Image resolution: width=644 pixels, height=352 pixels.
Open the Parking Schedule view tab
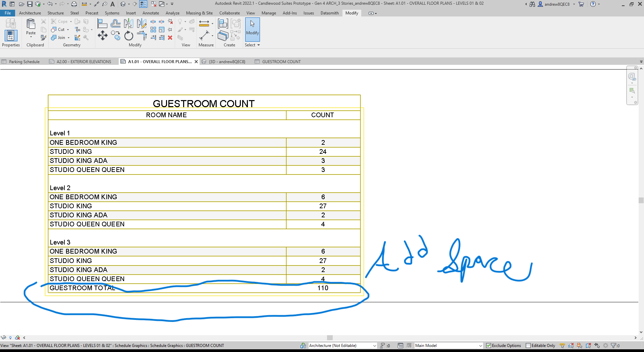click(x=24, y=61)
